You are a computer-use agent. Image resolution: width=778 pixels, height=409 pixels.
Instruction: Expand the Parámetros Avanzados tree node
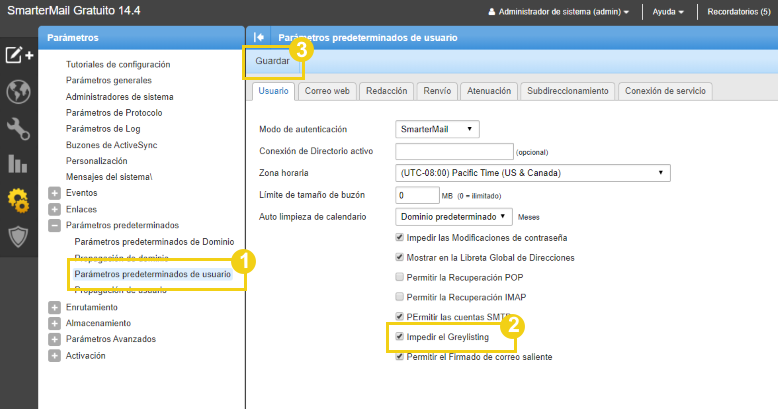55,340
